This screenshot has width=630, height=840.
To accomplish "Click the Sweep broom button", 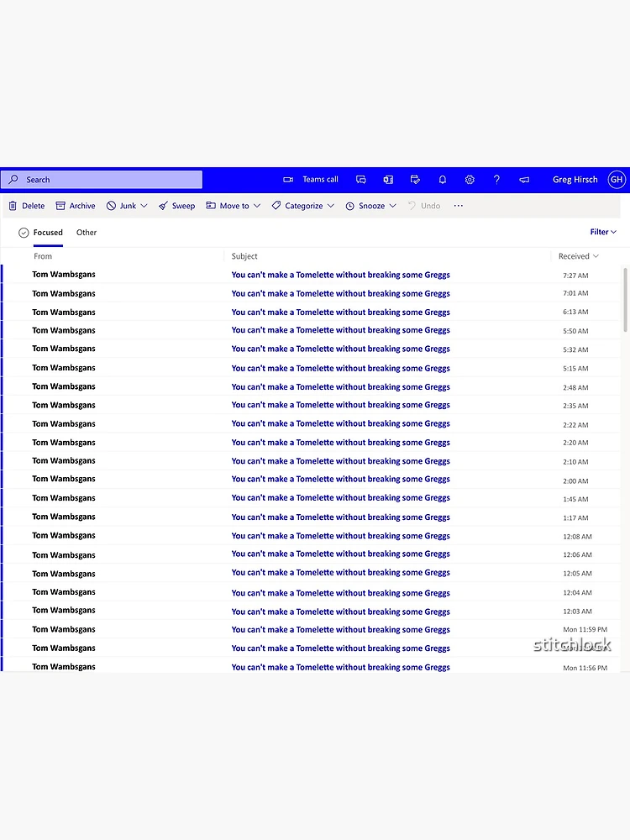I will pyautogui.click(x=176, y=206).
